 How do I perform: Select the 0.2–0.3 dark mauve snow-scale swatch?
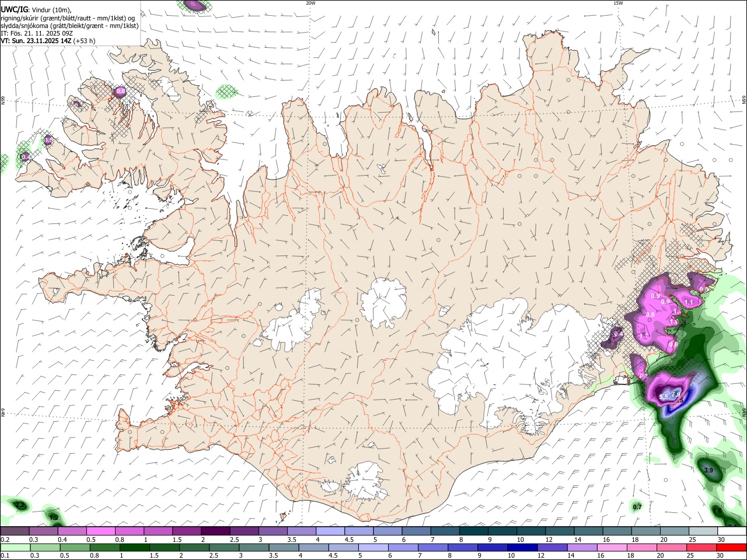[x=15, y=531]
